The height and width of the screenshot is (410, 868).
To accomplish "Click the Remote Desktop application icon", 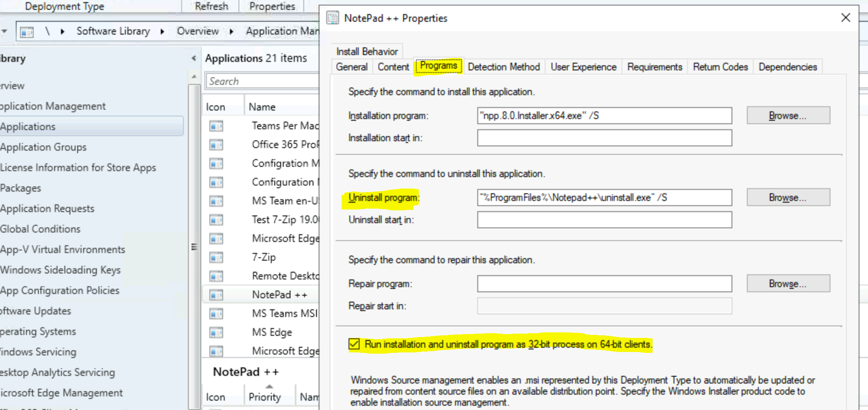I will [x=216, y=276].
